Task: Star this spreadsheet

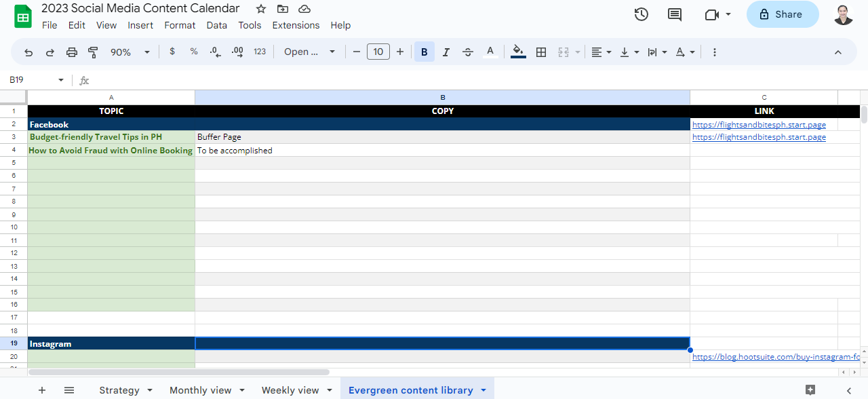Action: [261, 9]
